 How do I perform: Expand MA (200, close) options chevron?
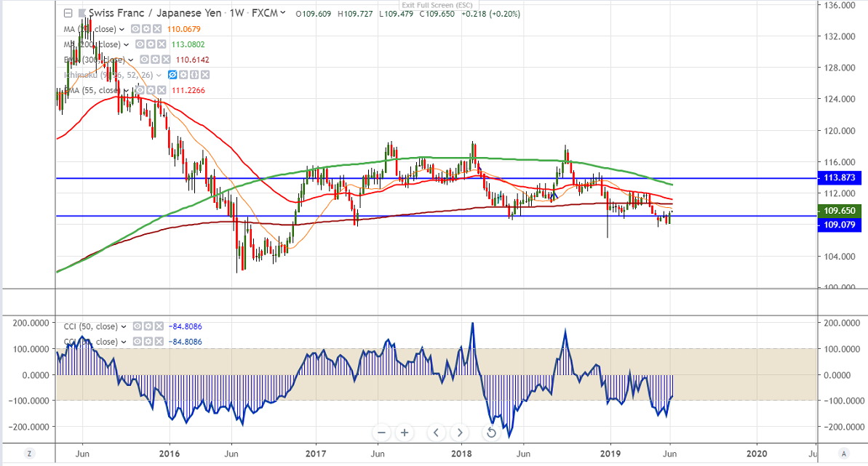[x=126, y=45]
